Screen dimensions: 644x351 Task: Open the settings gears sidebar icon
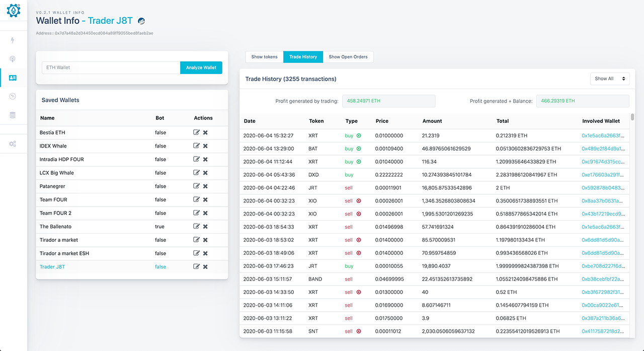coord(13,144)
